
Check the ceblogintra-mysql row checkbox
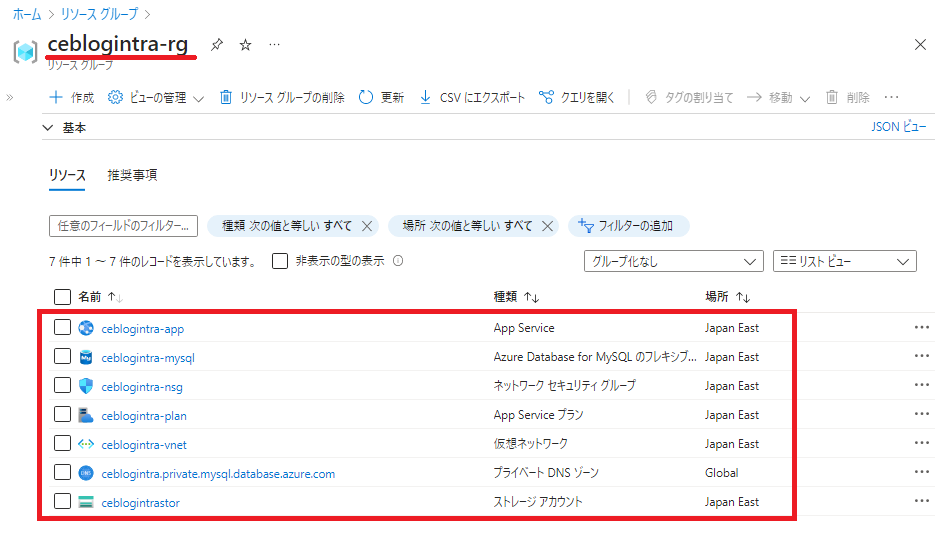click(62, 357)
